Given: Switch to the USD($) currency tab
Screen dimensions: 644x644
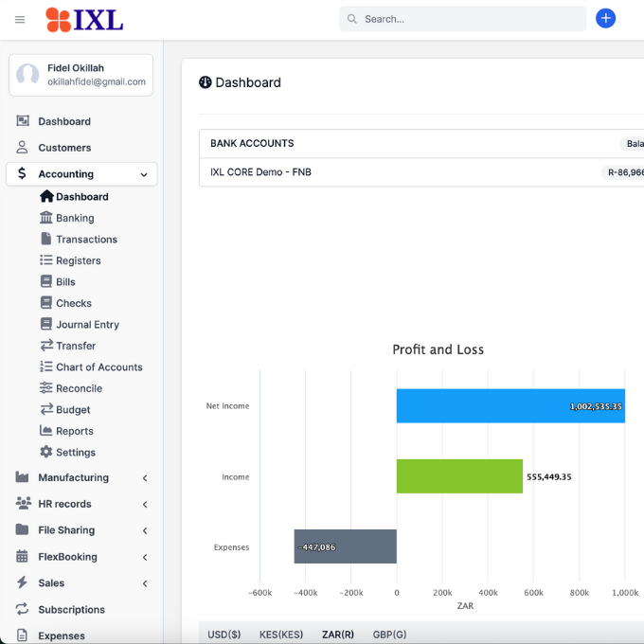Looking at the screenshot, I should click(x=224, y=634).
